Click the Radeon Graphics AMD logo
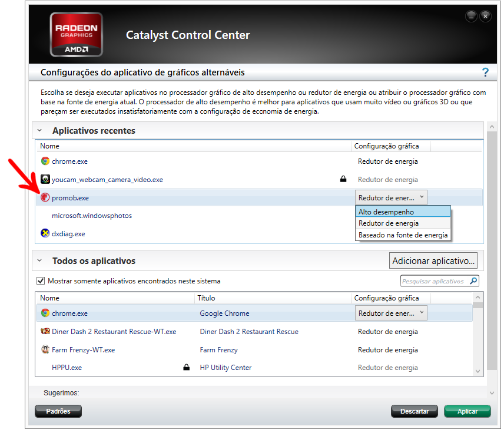Image resolution: width=504 pixels, height=436 pixels. (76, 34)
